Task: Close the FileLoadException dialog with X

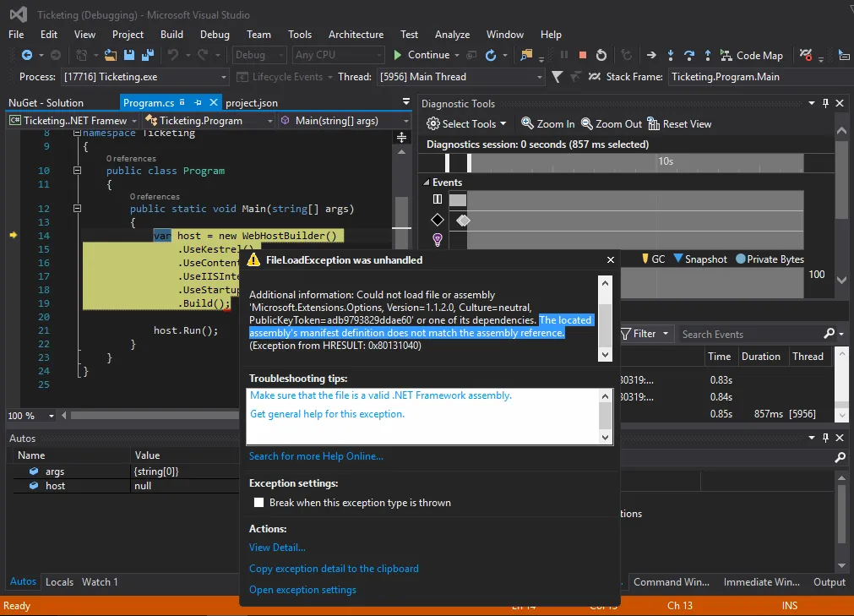Action: (x=611, y=260)
